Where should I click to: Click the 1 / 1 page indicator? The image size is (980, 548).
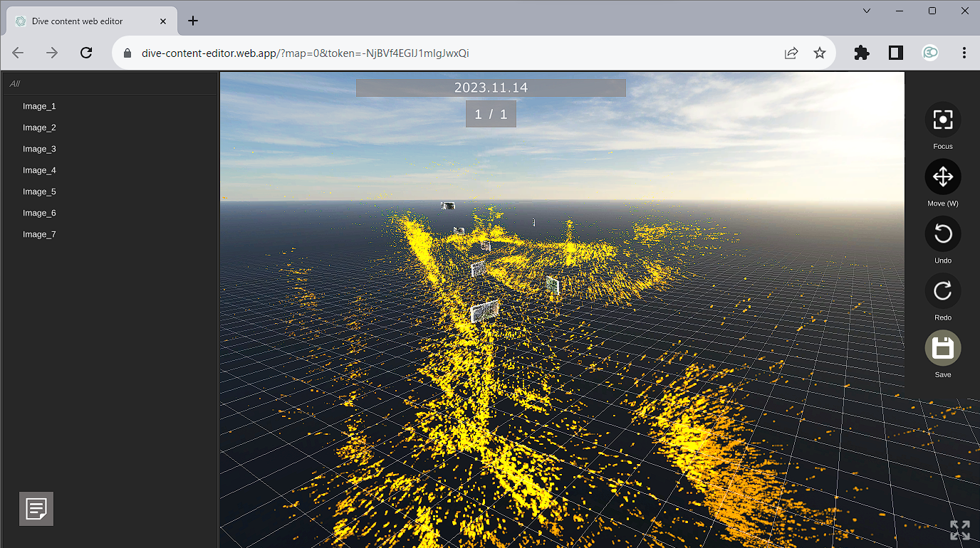[491, 114]
